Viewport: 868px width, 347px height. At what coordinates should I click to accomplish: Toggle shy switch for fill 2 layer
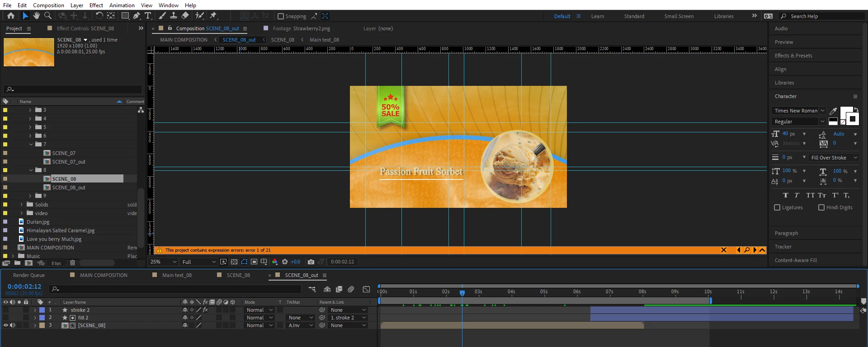pyautogui.click(x=185, y=318)
